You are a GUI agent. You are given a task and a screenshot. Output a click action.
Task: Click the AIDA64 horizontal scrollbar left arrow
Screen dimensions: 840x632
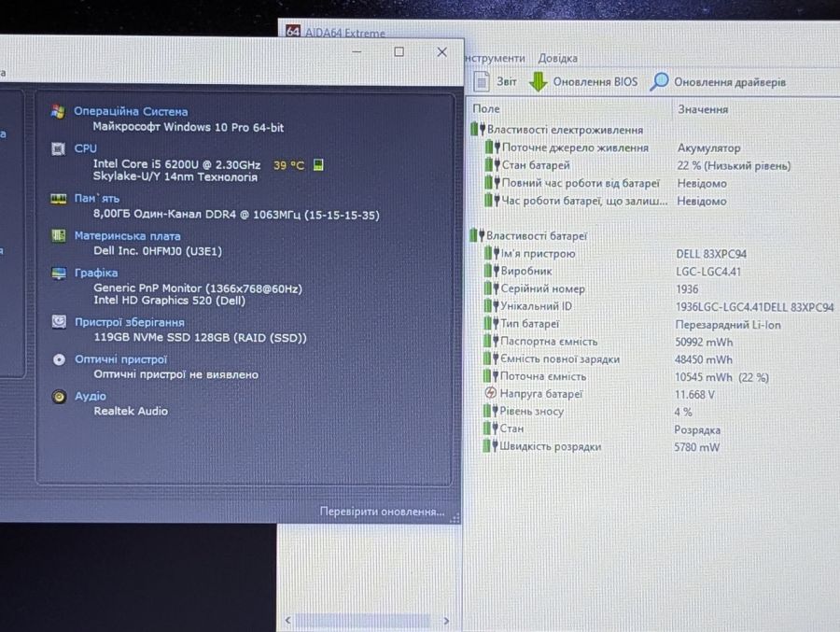288,620
